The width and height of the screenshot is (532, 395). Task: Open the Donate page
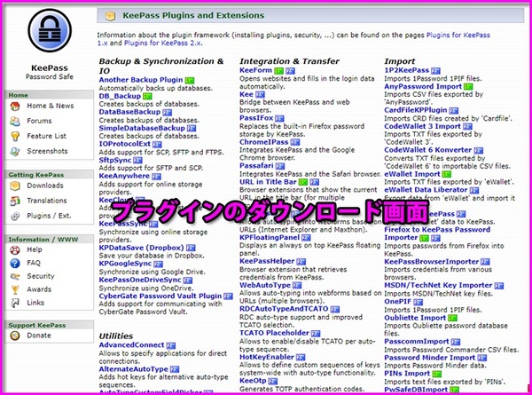[x=39, y=336]
